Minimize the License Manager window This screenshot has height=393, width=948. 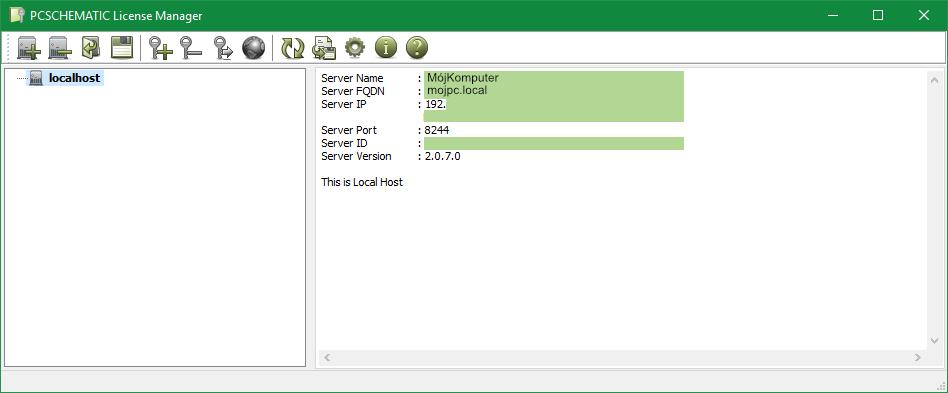click(833, 16)
